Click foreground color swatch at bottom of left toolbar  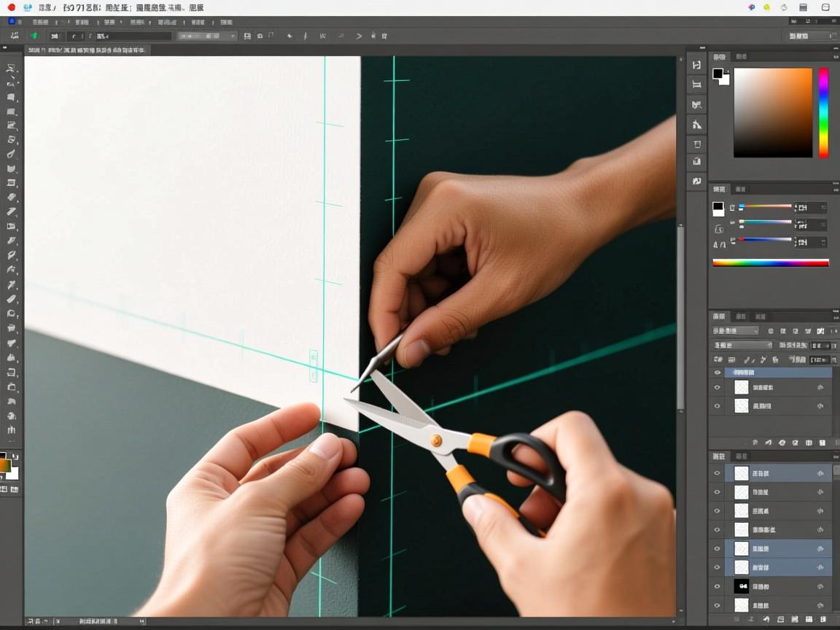(4, 464)
